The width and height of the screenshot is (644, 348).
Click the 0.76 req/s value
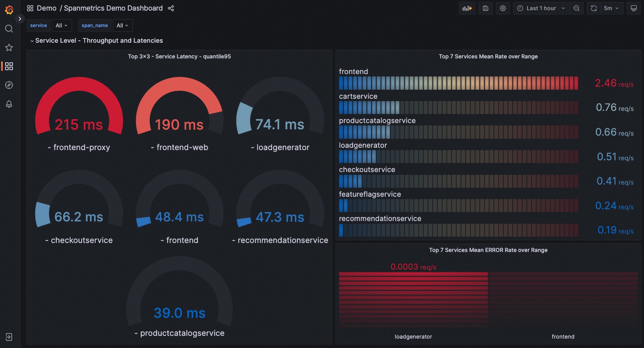pyautogui.click(x=615, y=107)
